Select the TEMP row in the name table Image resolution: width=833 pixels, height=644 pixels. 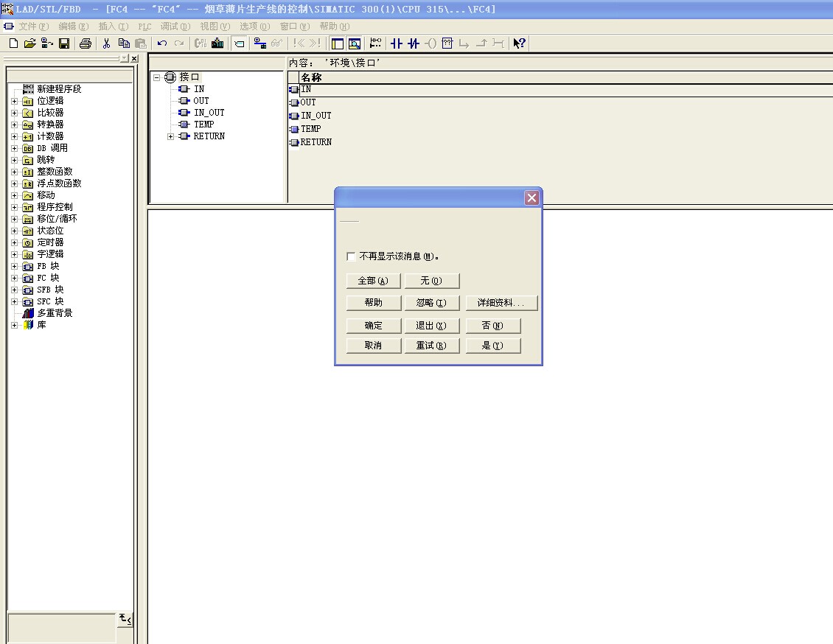tap(561, 129)
